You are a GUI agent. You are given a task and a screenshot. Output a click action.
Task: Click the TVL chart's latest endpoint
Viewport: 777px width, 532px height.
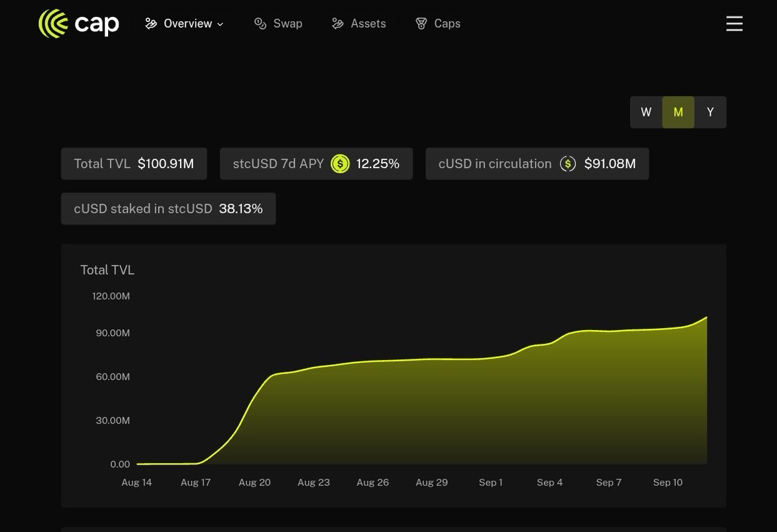click(x=706, y=317)
